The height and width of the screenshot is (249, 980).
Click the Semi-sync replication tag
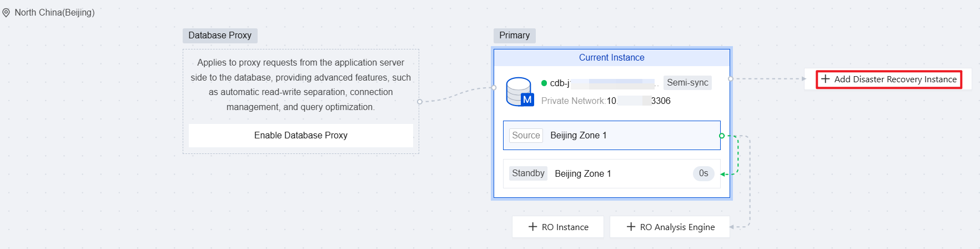[x=687, y=83]
